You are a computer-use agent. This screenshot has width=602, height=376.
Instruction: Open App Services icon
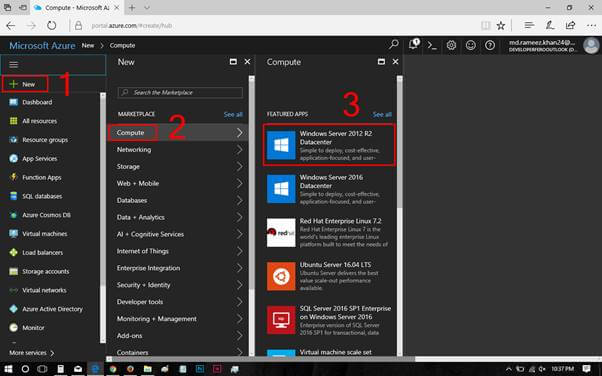click(13, 159)
